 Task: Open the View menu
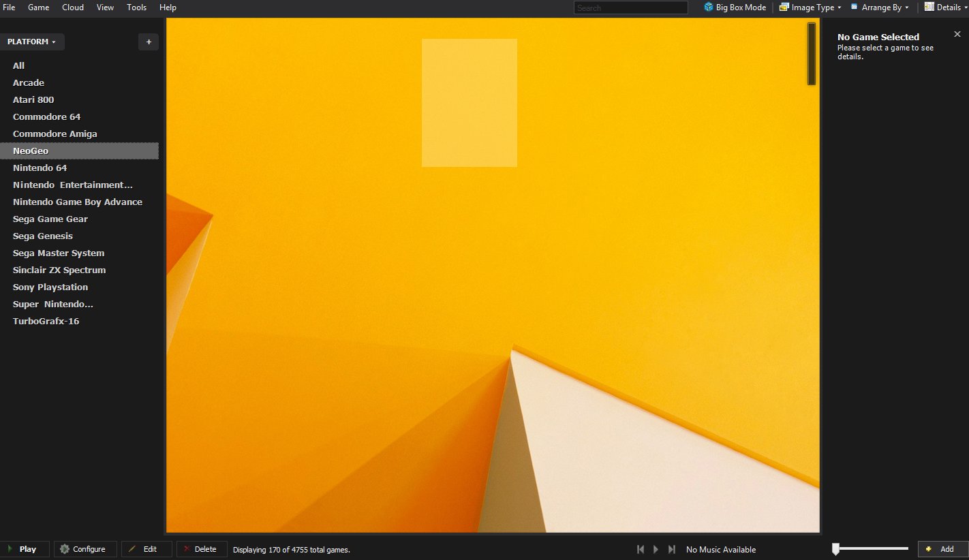point(105,7)
